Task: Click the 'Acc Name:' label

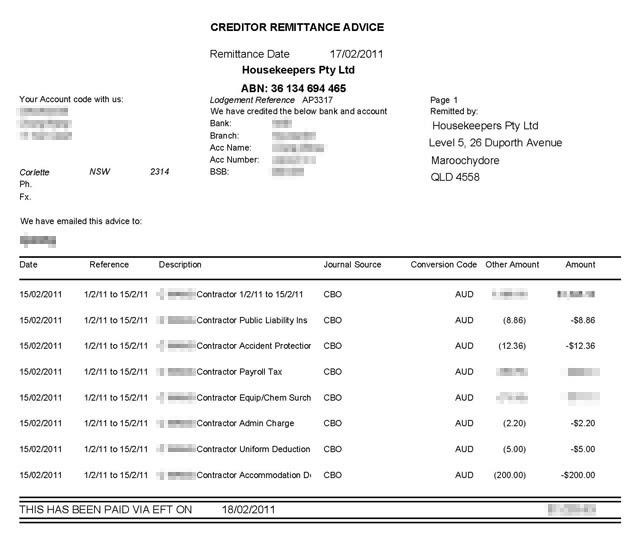Action: tap(231, 148)
